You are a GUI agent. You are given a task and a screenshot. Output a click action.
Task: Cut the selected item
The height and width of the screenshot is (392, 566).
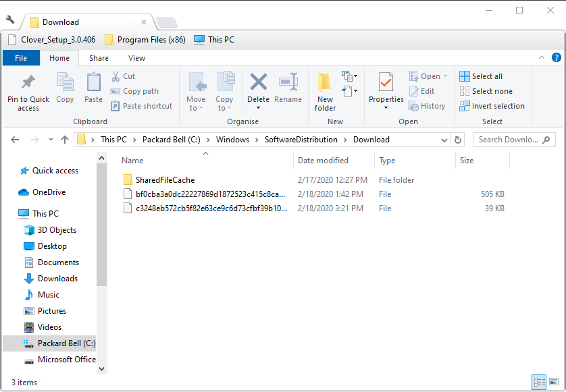123,76
